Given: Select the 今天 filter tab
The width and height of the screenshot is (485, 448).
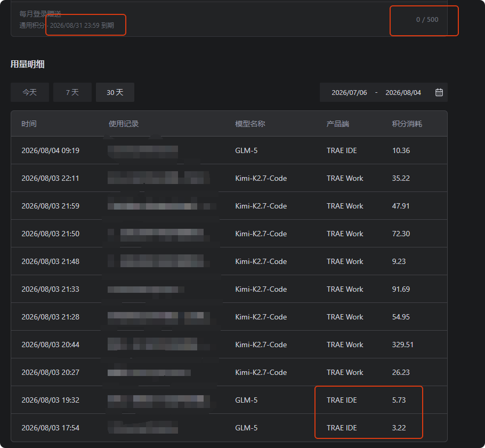Looking at the screenshot, I should click(x=30, y=92).
